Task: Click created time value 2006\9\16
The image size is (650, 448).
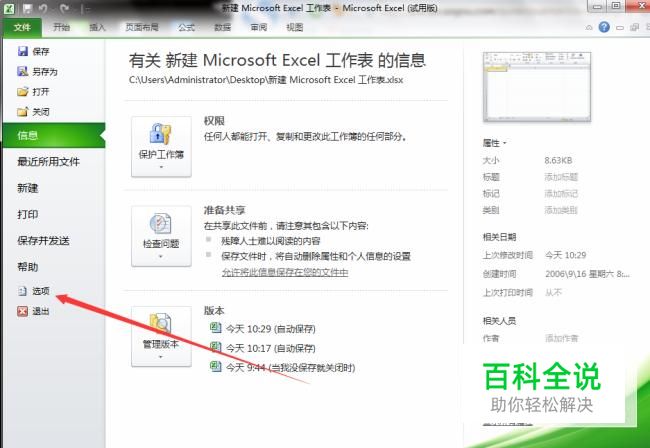Action: point(587,274)
